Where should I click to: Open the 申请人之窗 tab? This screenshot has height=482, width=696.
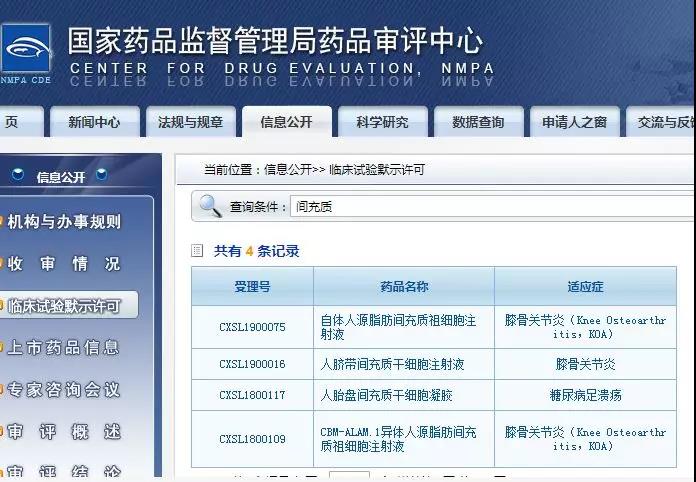574,122
